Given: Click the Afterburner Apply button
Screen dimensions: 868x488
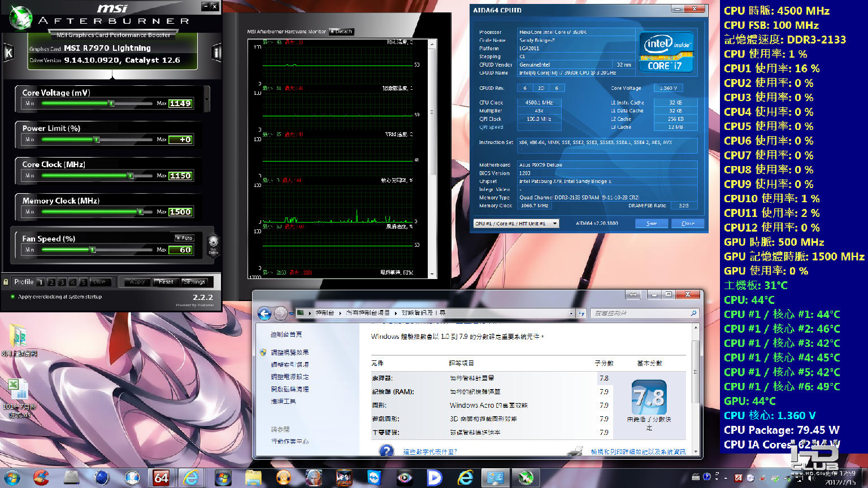Looking at the screenshot, I should tap(137, 282).
